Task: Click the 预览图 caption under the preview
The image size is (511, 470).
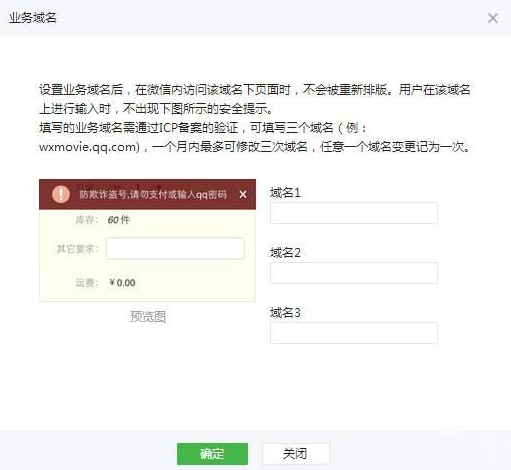Action: pyautogui.click(x=148, y=317)
